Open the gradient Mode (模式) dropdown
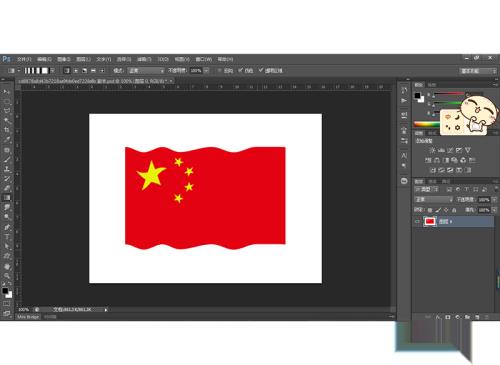The height and width of the screenshot is (365, 500). [146, 71]
